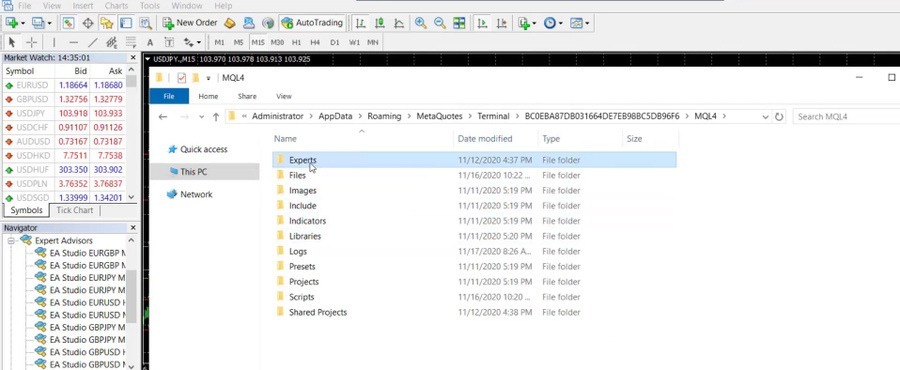Select the equidistant channel tool

111,42
